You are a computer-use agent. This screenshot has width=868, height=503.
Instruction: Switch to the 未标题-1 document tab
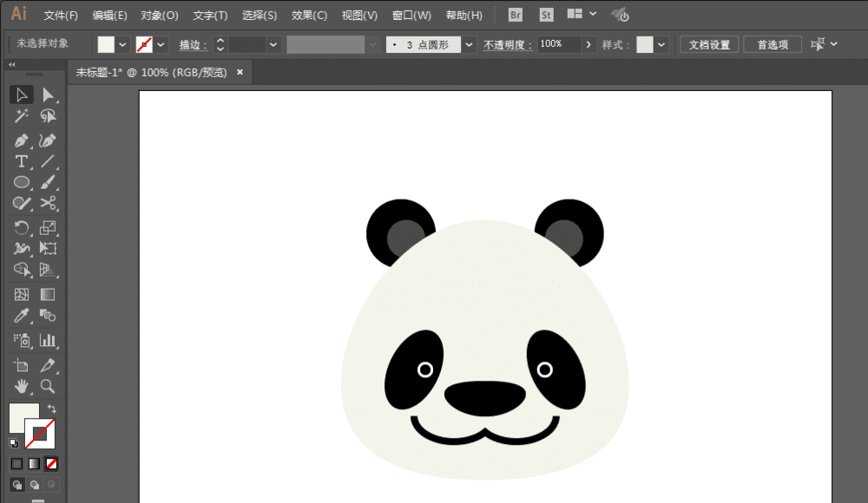(x=151, y=73)
